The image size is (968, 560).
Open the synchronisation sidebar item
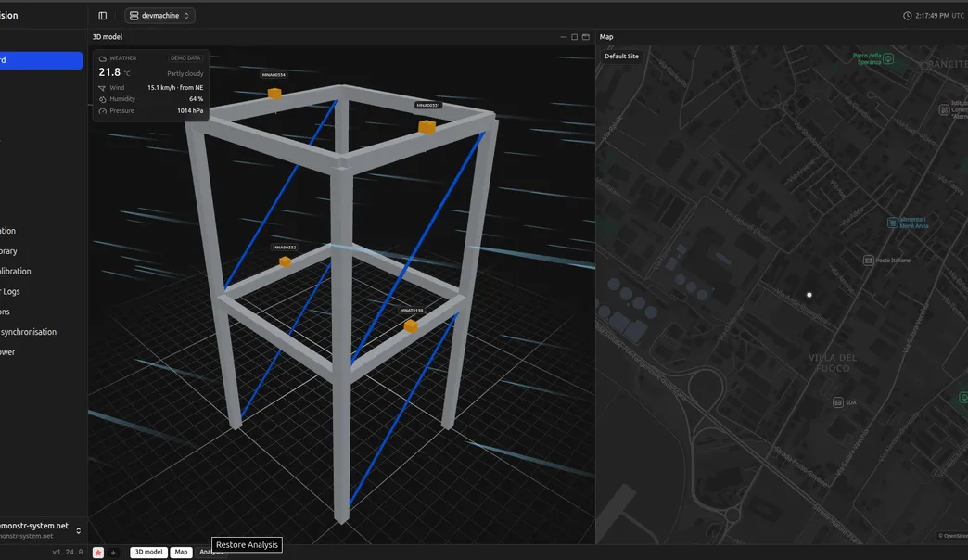tap(29, 332)
